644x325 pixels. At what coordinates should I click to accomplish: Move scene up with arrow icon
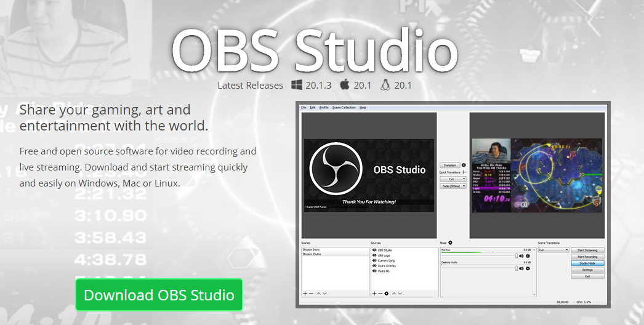pos(318,294)
